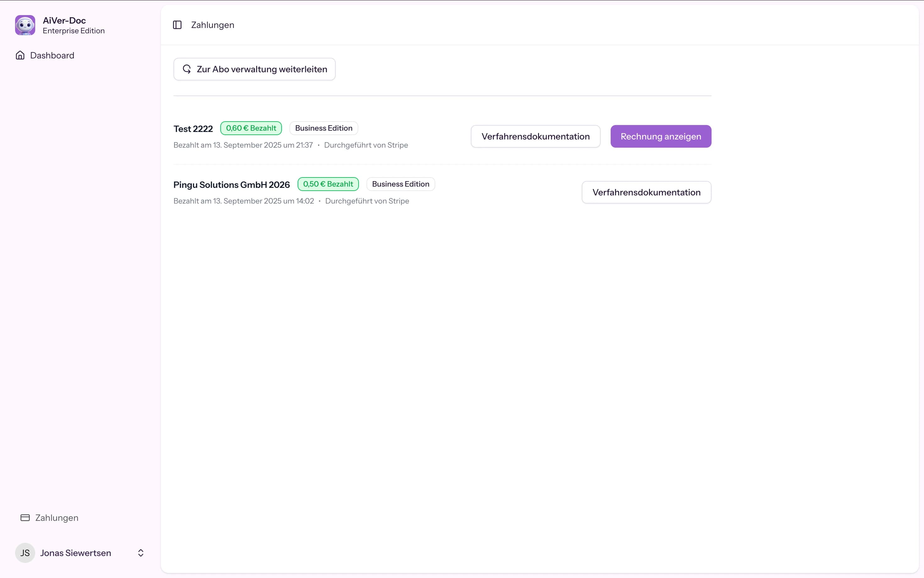Click the Dashboard home icon

(x=20, y=55)
